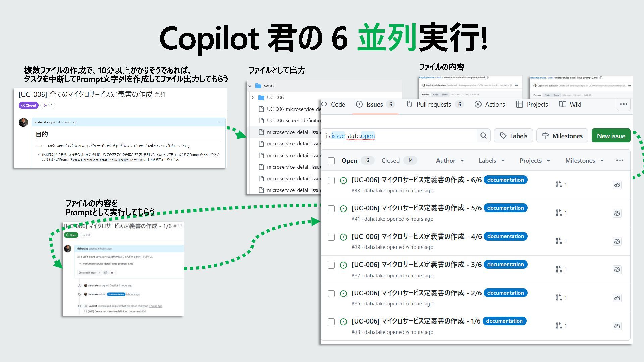Click the documentation label on issue 5/6
The image size is (644, 362).
(505, 208)
